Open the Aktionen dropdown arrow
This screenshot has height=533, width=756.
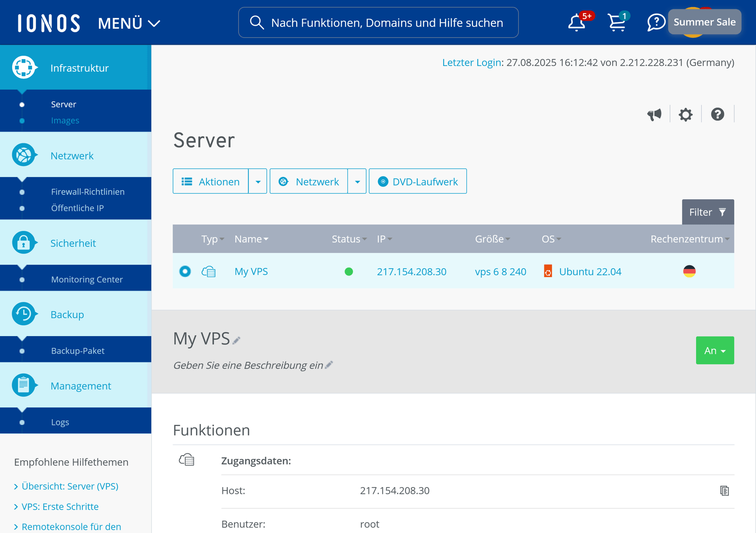coord(258,181)
